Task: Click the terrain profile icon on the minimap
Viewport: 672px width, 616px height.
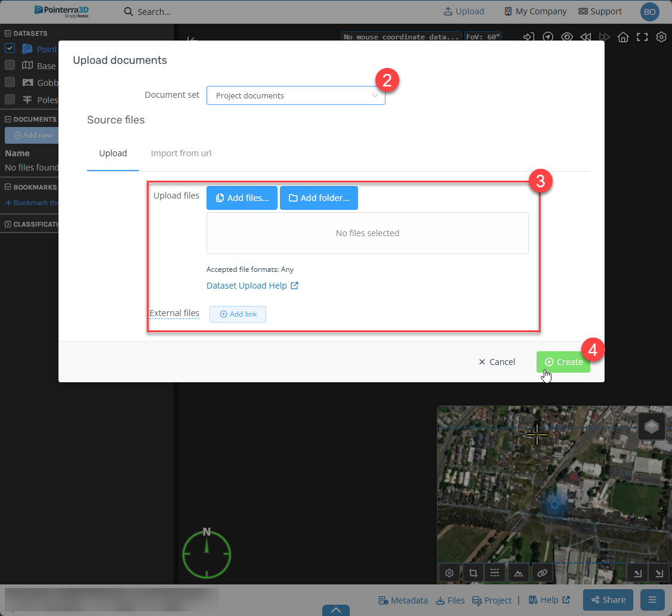Action: click(x=519, y=573)
